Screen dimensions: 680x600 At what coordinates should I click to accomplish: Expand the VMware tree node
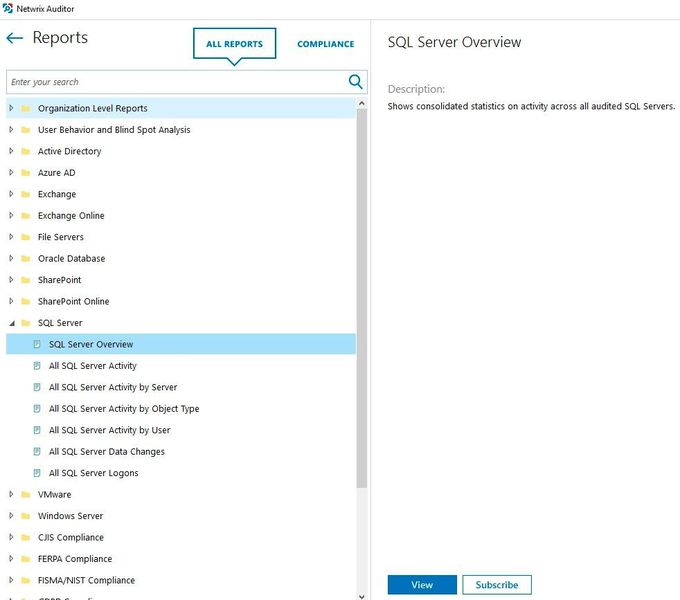(x=11, y=494)
